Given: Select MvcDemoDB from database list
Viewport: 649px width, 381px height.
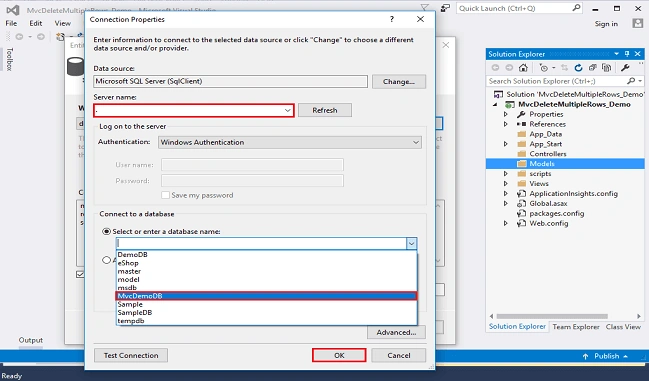Looking at the screenshot, I should click(266, 296).
